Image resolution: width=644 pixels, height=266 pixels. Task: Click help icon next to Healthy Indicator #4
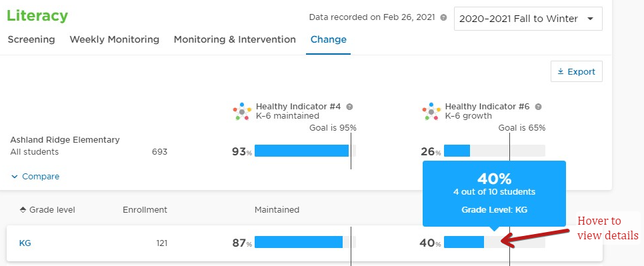(349, 107)
